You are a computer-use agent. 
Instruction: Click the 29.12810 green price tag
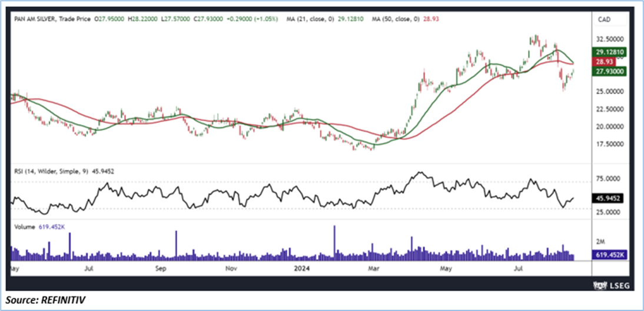pyautogui.click(x=609, y=52)
